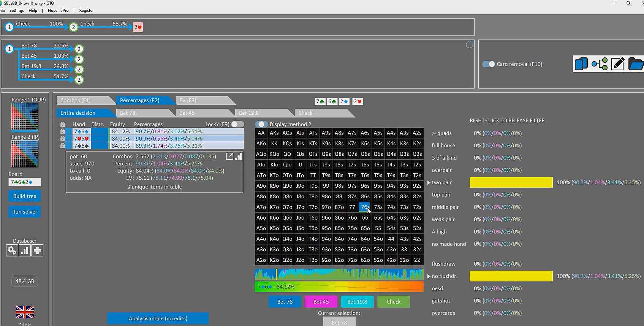Open database settings gear icon
Screen dimensions: 644x326
tap(12, 250)
